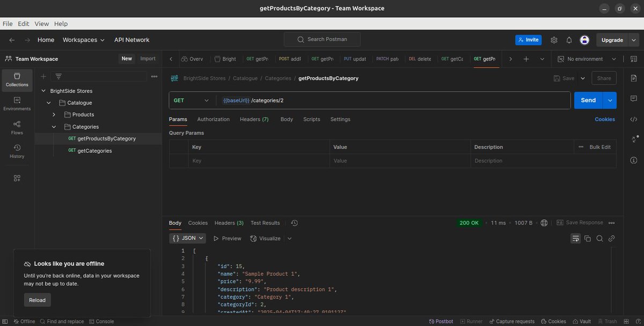Click the user avatar icon

click(x=584, y=40)
